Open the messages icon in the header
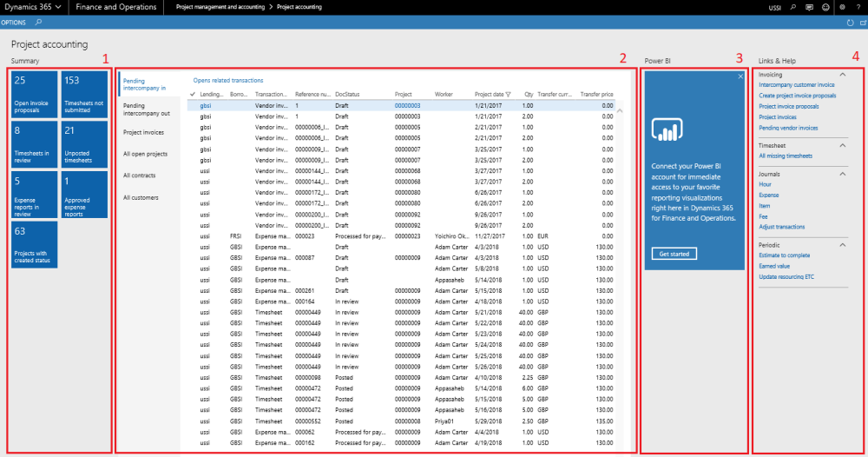 point(809,7)
